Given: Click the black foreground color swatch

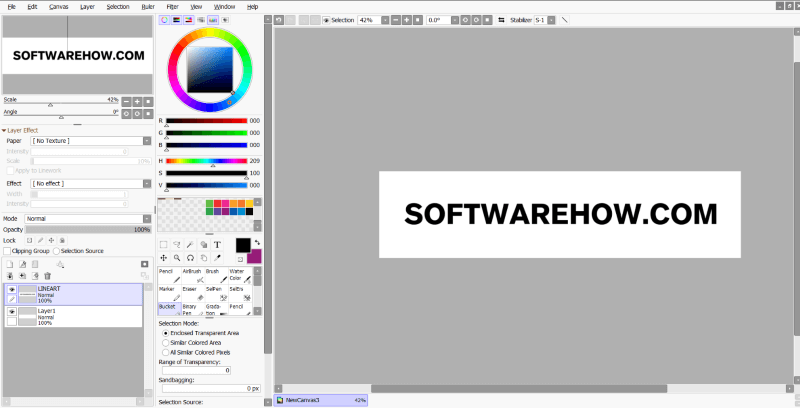Looking at the screenshot, I should (x=242, y=245).
